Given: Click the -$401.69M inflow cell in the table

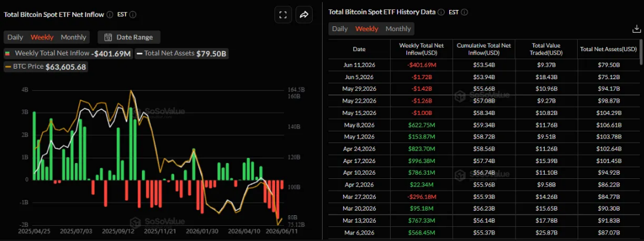Looking at the screenshot, I should (421, 65).
